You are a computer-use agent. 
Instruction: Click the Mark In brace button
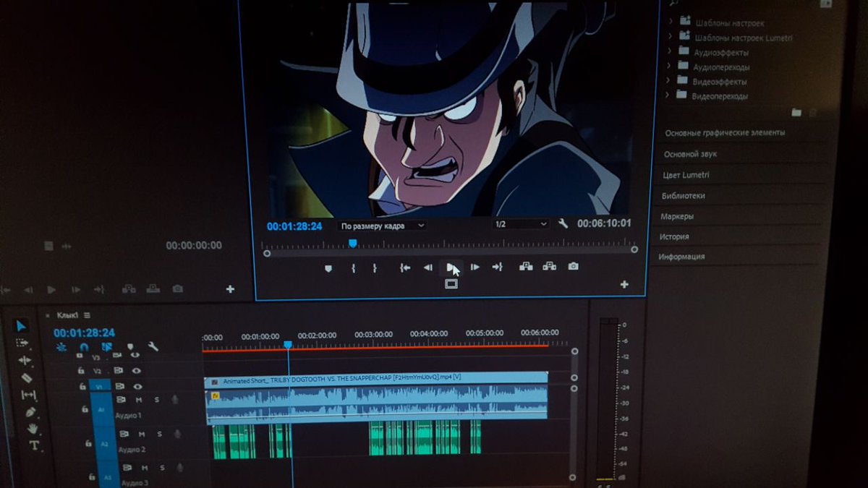point(353,267)
